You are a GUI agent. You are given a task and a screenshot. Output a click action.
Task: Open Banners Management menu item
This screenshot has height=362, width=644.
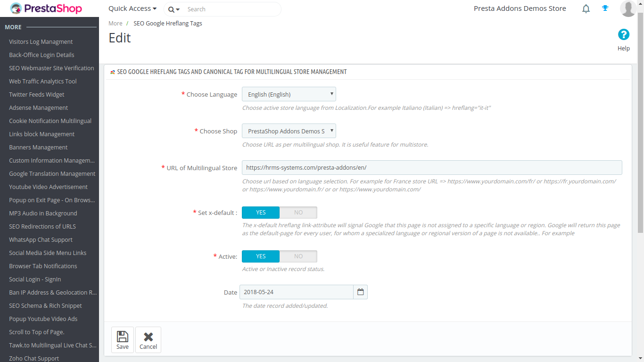coord(38,147)
